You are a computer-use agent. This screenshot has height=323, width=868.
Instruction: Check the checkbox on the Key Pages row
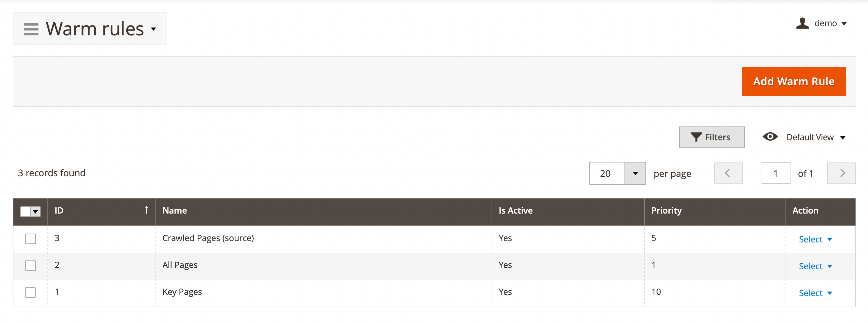point(30,292)
